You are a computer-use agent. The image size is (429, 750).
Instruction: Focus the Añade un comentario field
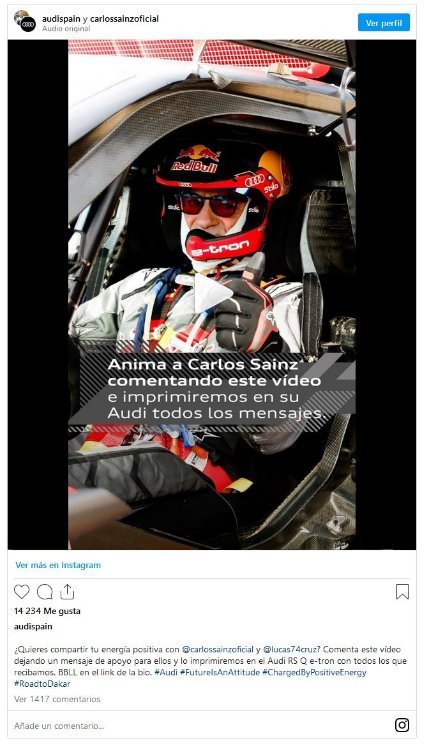pos(201,726)
